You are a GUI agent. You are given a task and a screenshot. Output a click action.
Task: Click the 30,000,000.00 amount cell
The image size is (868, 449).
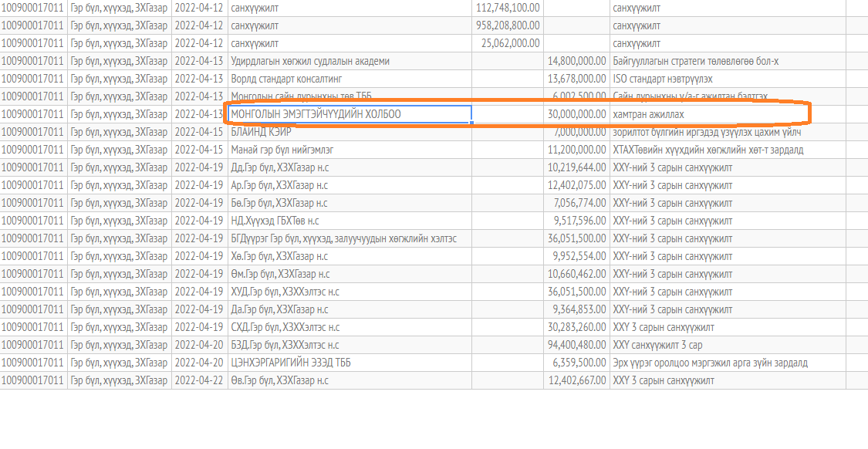[576, 114]
